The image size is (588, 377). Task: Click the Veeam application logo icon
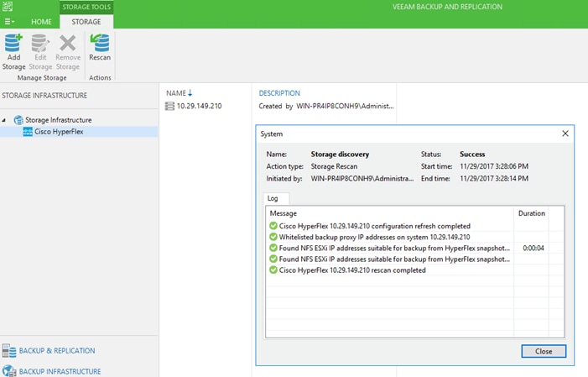click(8, 7)
